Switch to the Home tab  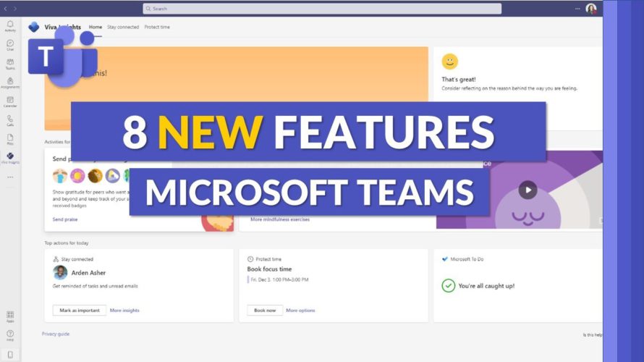96,27
